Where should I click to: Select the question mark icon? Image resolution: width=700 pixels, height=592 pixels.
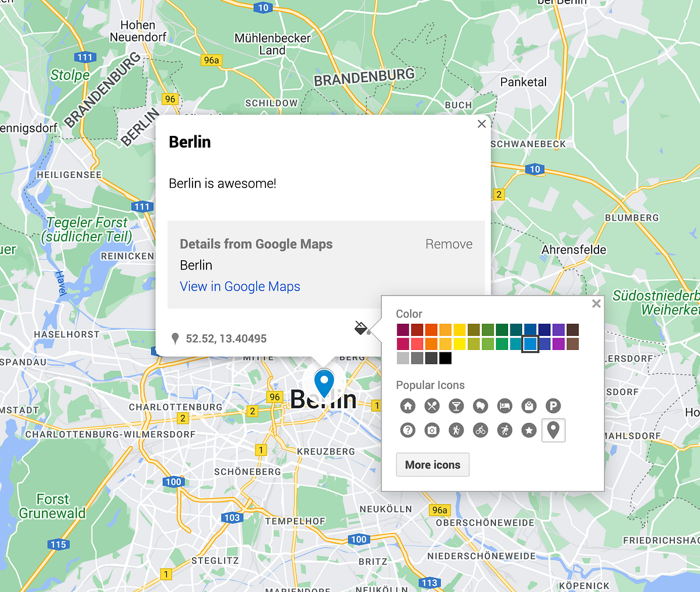coord(408,430)
